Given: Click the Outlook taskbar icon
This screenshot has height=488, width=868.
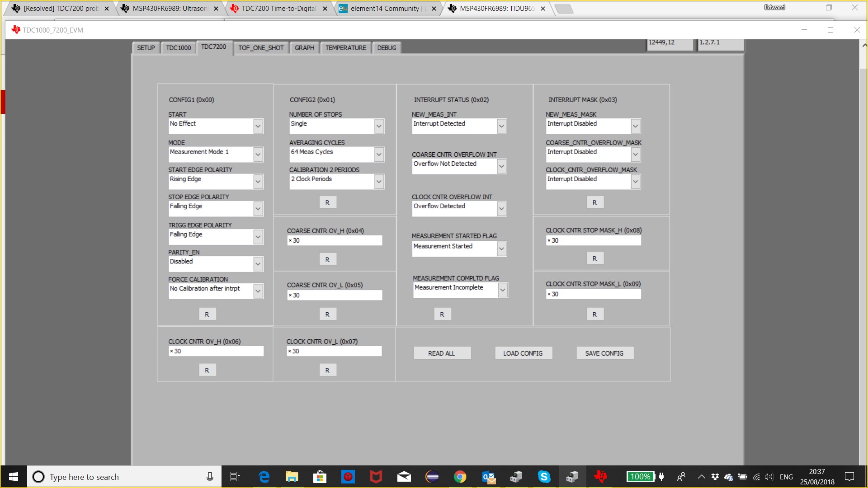Looking at the screenshot, I should point(488,477).
